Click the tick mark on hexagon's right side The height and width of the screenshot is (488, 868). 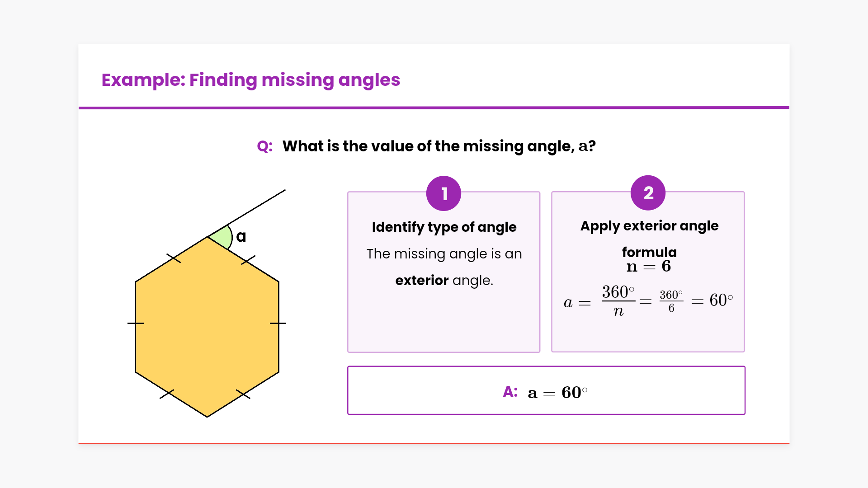pyautogui.click(x=278, y=323)
